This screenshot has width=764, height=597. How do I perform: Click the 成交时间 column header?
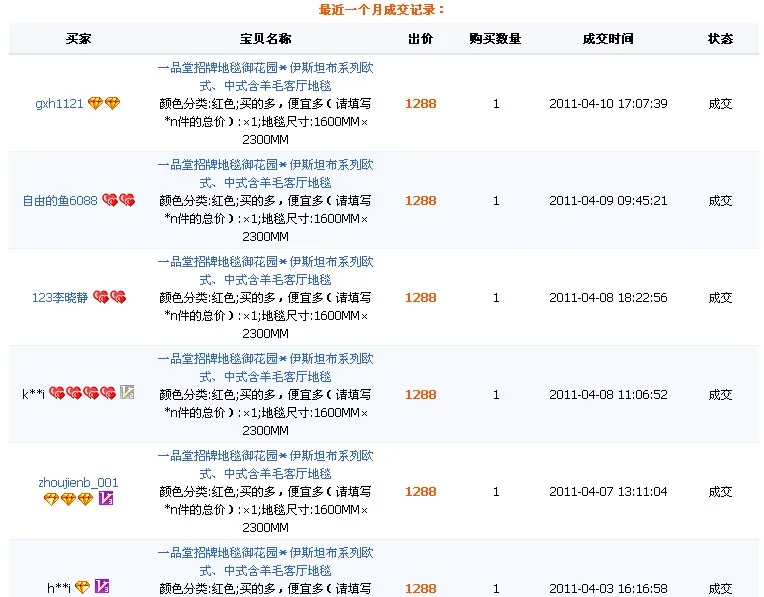608,39
